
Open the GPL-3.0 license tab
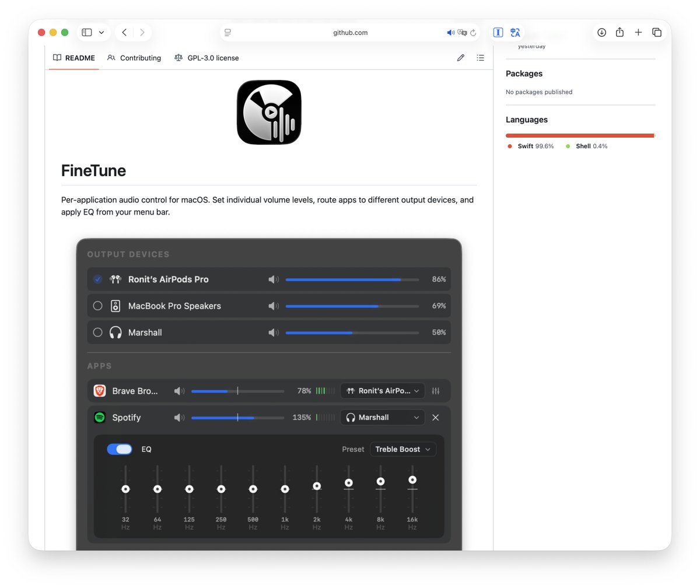(206, 58)
